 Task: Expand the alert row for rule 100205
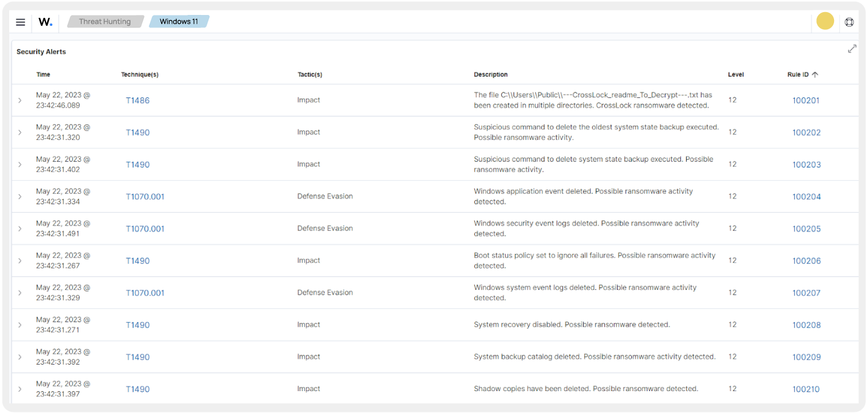20,228
